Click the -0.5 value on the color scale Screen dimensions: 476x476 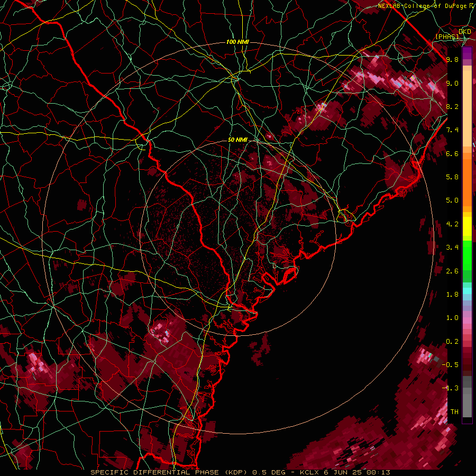451,364
